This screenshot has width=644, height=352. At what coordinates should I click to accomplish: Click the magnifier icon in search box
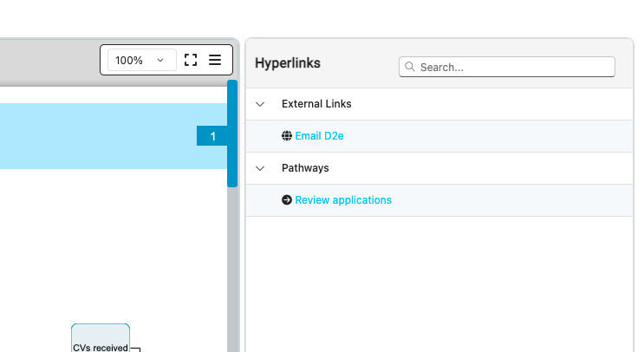tap(409, 67)
